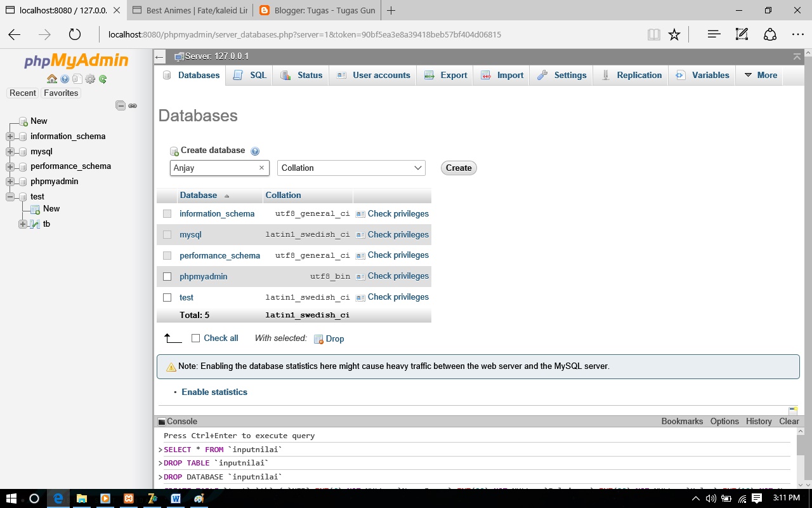This screenshot has width=812, height=508.
Task: Click the tb table icon in tree
Action: (x=35, y=224)
